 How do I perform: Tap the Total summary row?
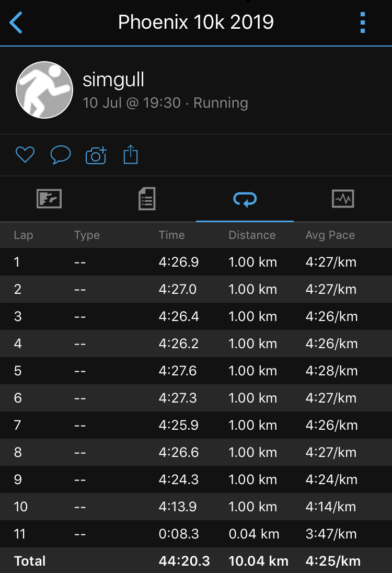(196, 560)
